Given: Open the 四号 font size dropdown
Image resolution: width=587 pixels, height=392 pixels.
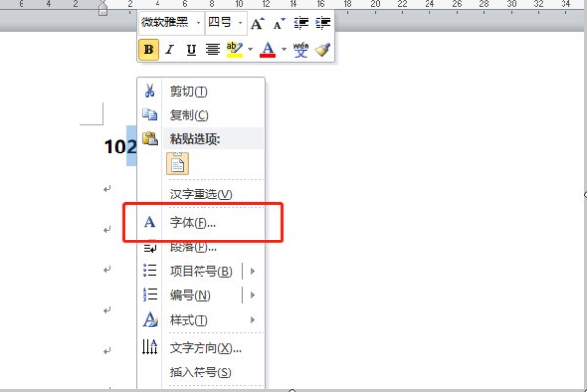Looking at the screenshot, I should click(239, 22).
